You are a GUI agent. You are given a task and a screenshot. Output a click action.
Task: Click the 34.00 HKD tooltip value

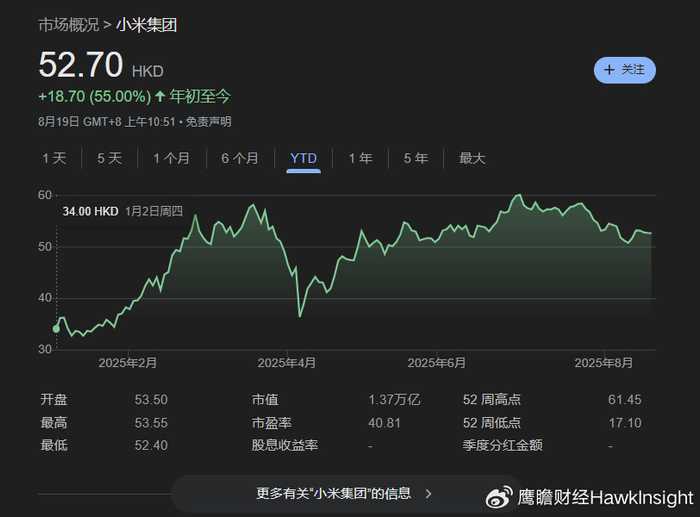click(x=90, y=211)
